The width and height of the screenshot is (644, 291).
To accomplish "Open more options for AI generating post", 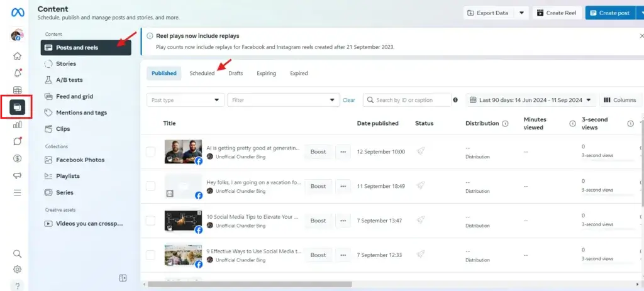I will coord(343,152).
